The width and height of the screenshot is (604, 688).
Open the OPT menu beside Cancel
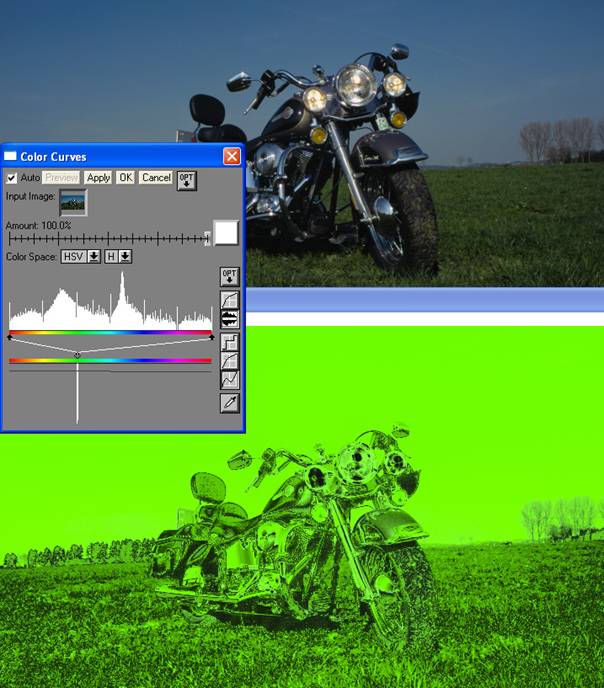(187, 180)
